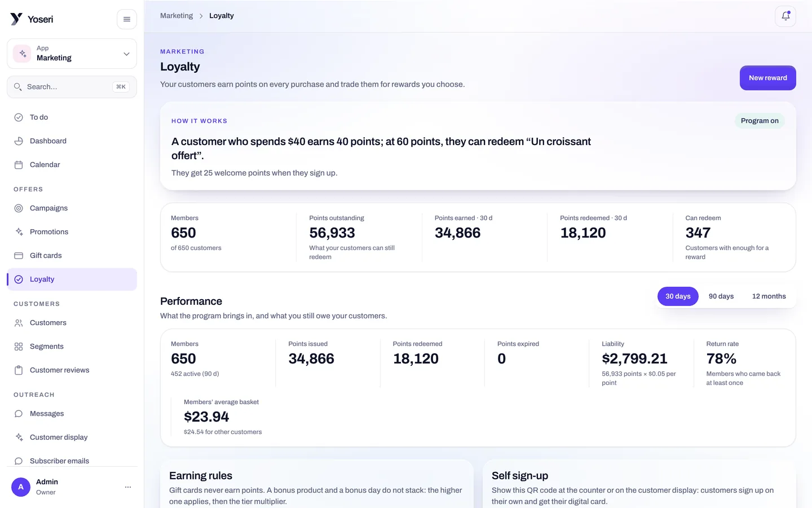Click the Points expired 0 value
This screenshot has width=812, height=508.
tap(501, 359)
